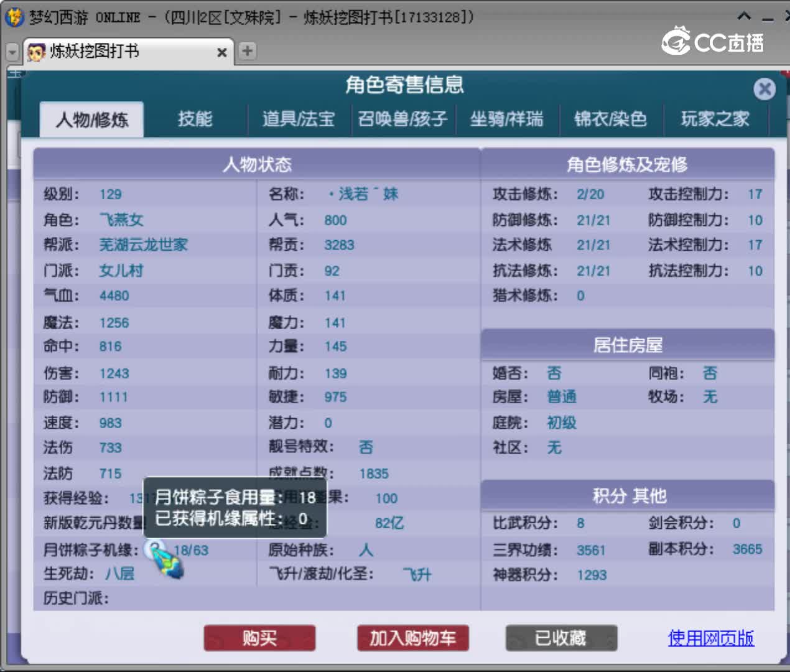Click the 门派 value 女儿村
This screenshot has height=672, width=790.
coord(121,271)
